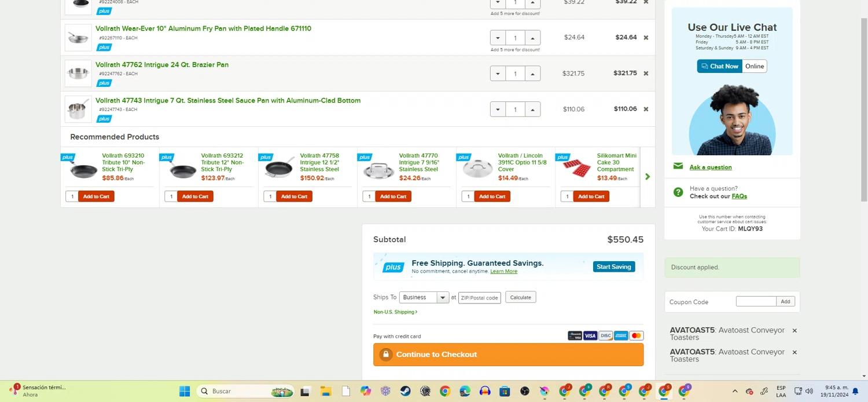Add Vollrath 47758 Intrigue 12 1/2" to cart

click(294, 196)
